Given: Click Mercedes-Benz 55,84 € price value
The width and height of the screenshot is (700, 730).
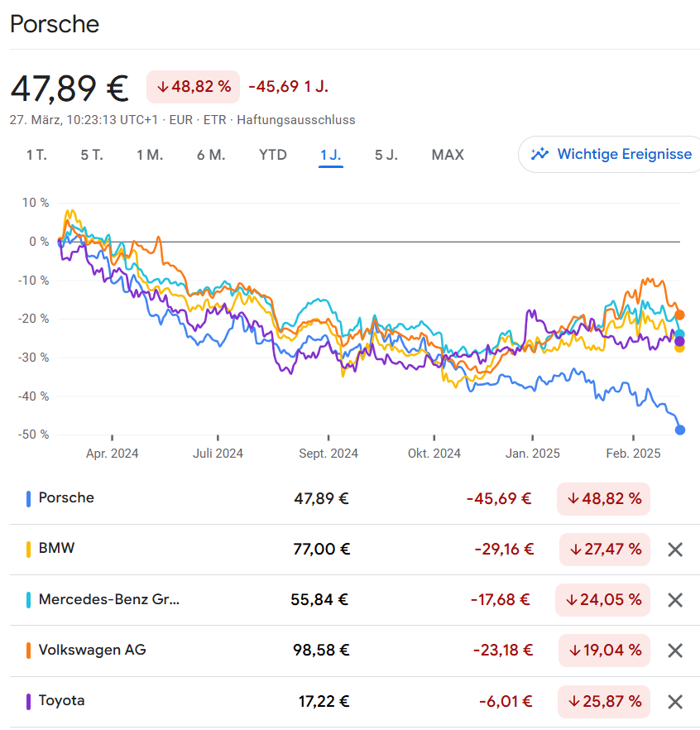Looking at the screenshot, I should (319, 599).
